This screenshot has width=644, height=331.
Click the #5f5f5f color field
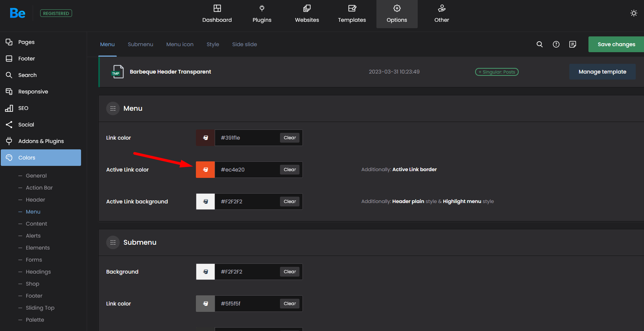click(247, 304)
